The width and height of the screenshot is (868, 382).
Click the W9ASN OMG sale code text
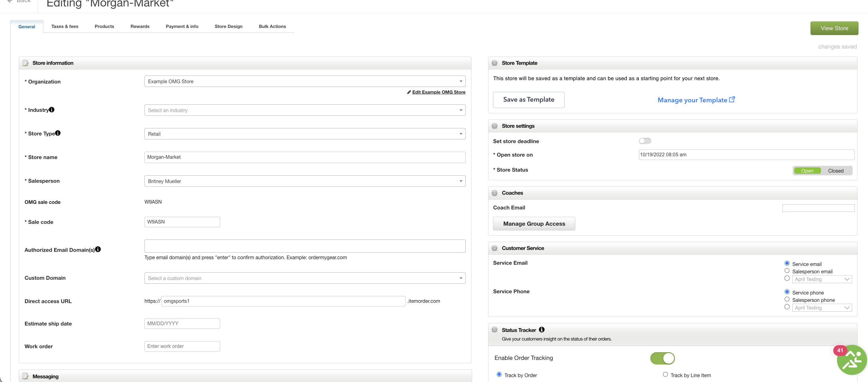[153, 202]
